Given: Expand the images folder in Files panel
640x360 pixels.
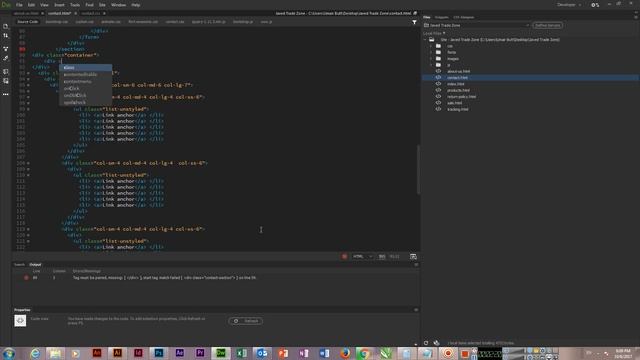Looking at the screenshot, I should click(x=431, y=59).
